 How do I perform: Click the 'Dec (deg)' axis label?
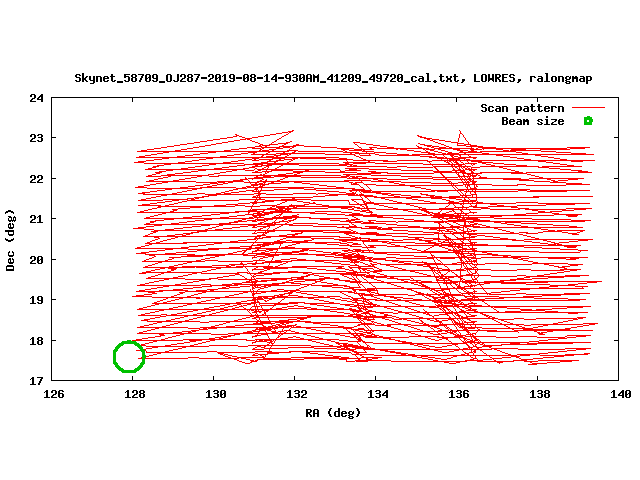tap(10, 240)
